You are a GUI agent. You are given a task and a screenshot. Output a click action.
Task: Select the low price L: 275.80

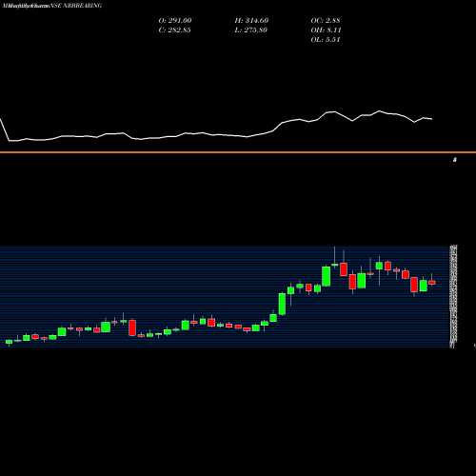tap(250, 30)
